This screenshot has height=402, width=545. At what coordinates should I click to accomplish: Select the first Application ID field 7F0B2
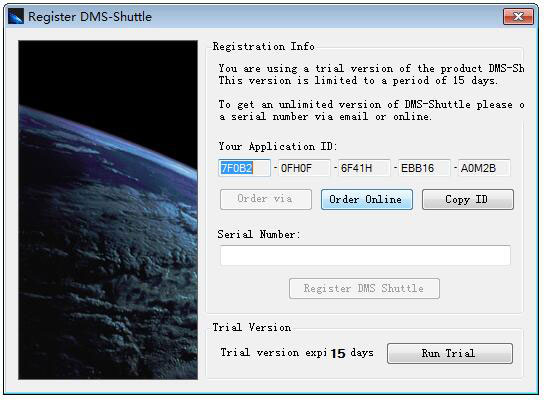coord(244,168)
